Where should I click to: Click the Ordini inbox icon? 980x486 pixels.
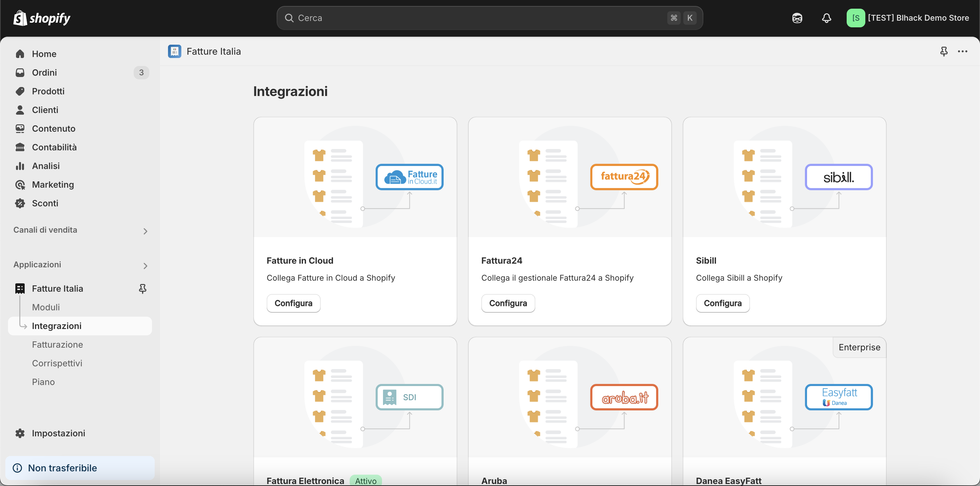pyautogui.click(x=20, y=72)
